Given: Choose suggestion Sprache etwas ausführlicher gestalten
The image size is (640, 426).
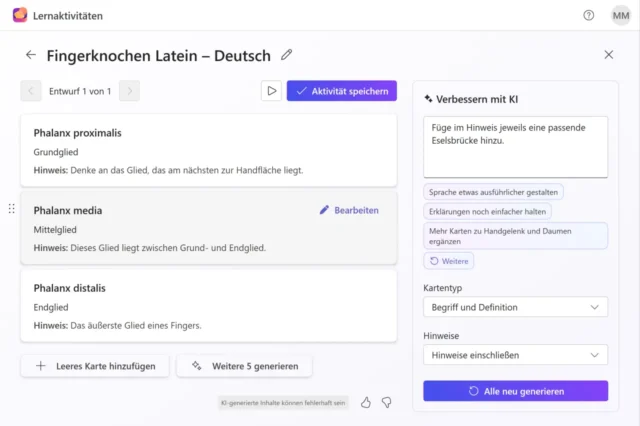Looking at the screenshot, I should 493,192.
